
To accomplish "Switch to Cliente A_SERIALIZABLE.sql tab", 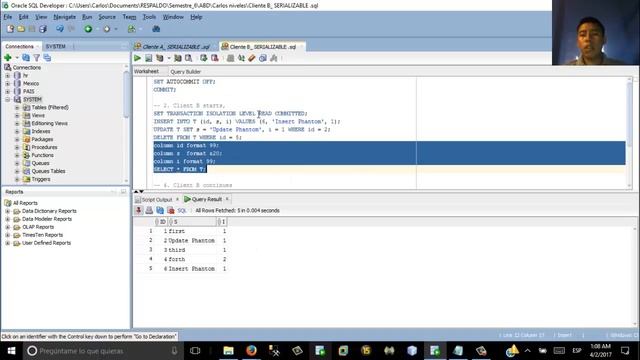I will [x=176, y=47].
